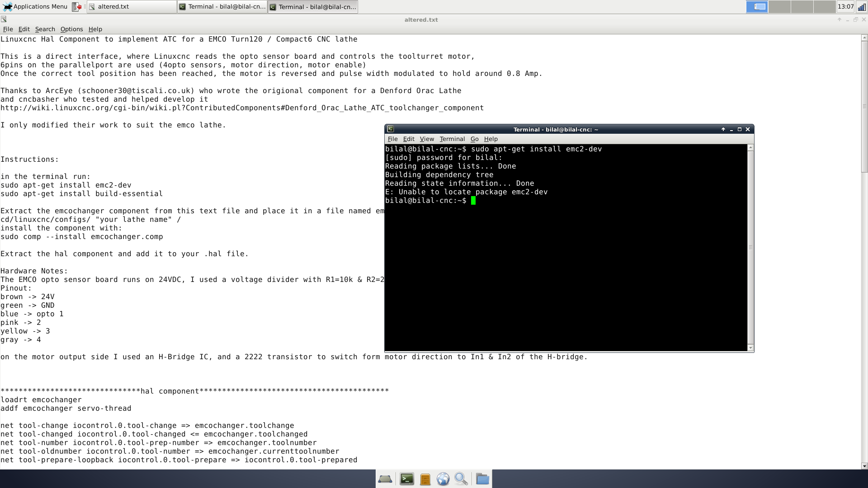Click the editor vertical scrollbar thumb

[x=864, y=107]
